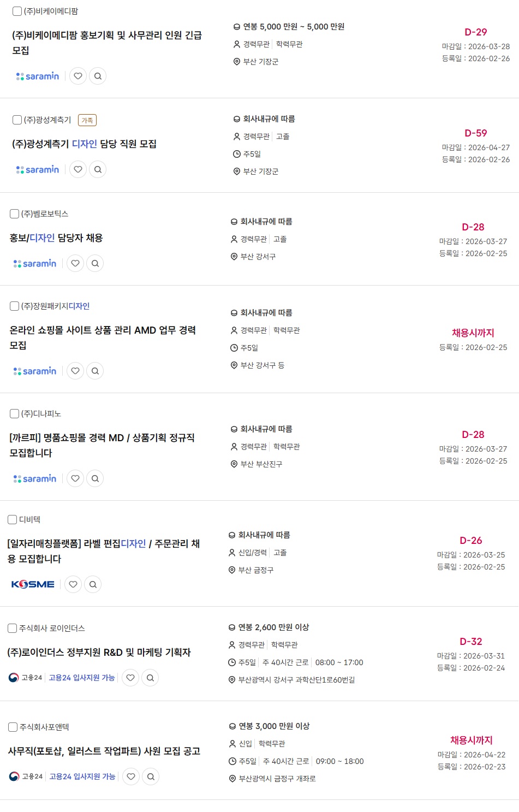The image size is (519, 812).
Task: Tick the 디비텍 company checkbox
Action: 12,520
